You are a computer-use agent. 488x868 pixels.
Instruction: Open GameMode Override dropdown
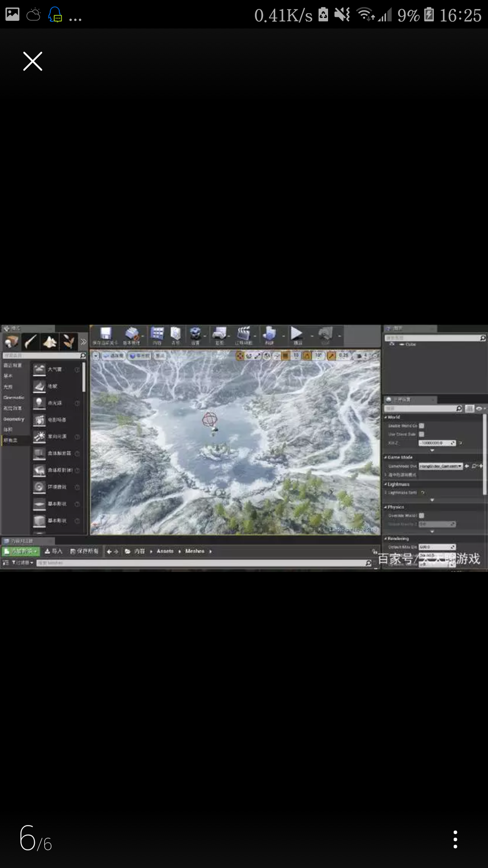pyautogui.click(x=441, y=466)
